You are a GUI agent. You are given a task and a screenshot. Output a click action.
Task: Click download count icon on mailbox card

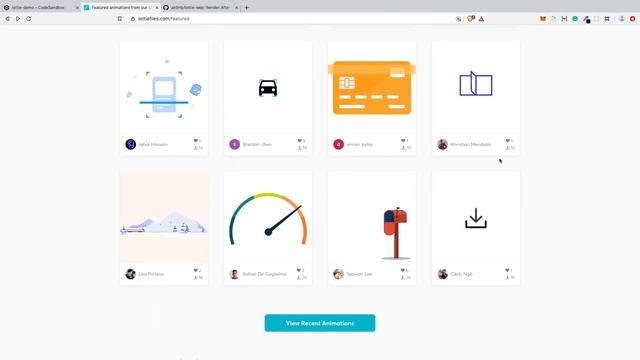(x=402, y=278)
